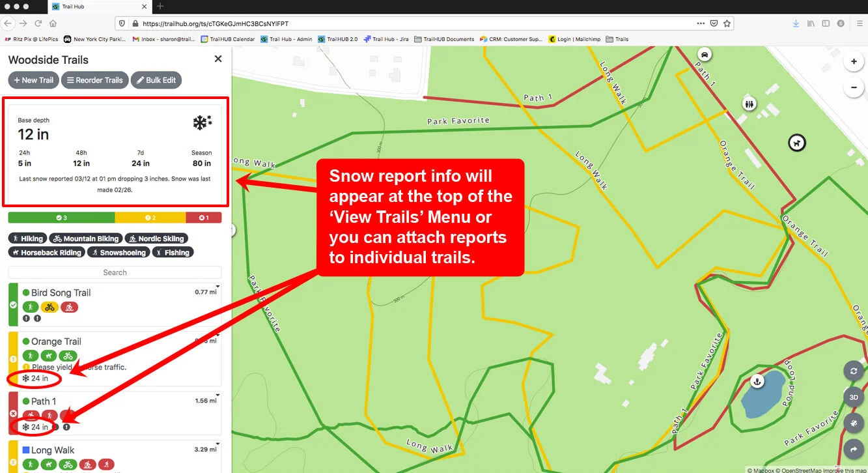
Task: Toggle the Hiking activity filter
Action: [27, 238]
